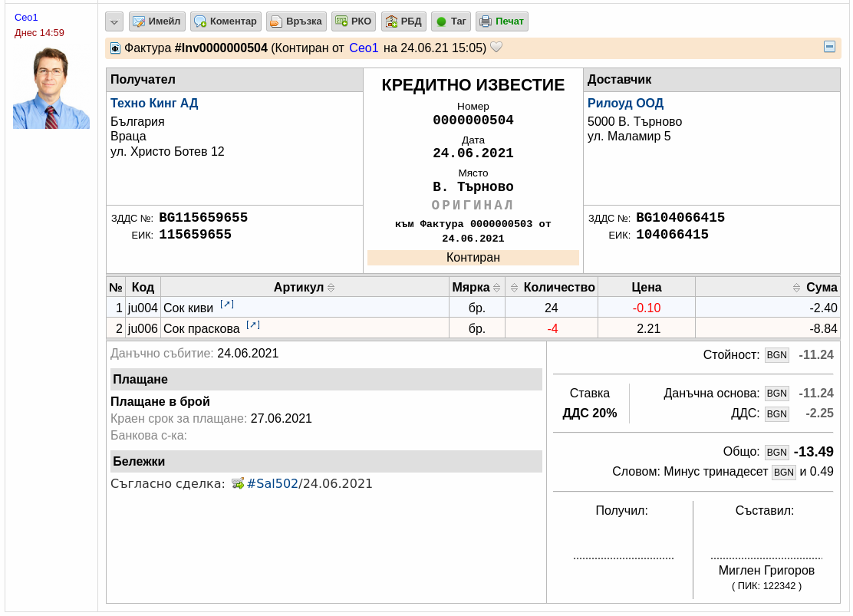Open the Ceo1 link in invoice header
The width and height of the screenshot is (853, 616).
(364, 48)
